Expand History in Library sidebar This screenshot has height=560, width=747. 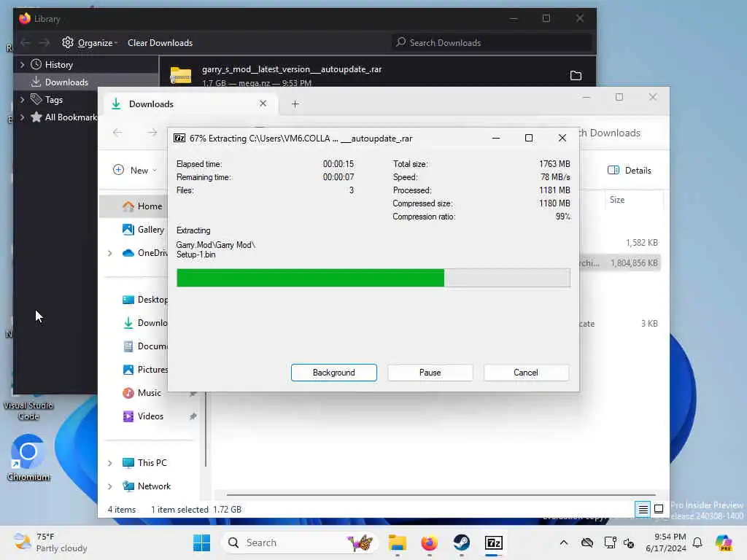[22, 64]
